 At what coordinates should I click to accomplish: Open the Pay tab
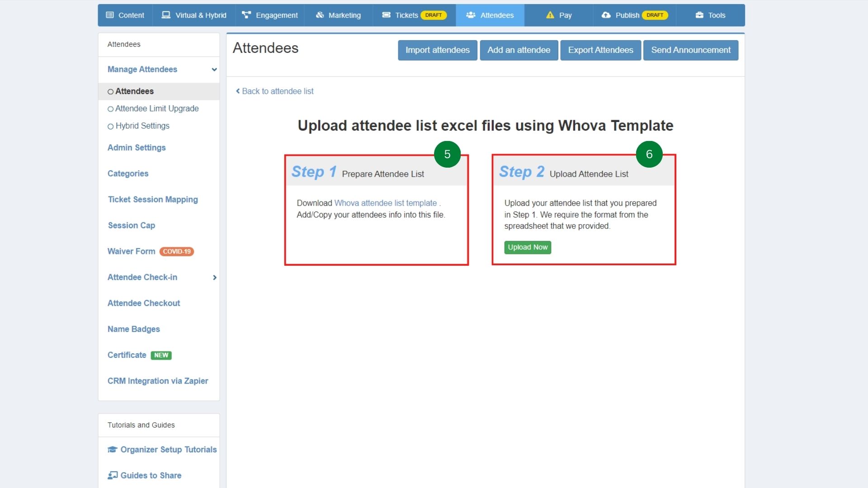559,15
